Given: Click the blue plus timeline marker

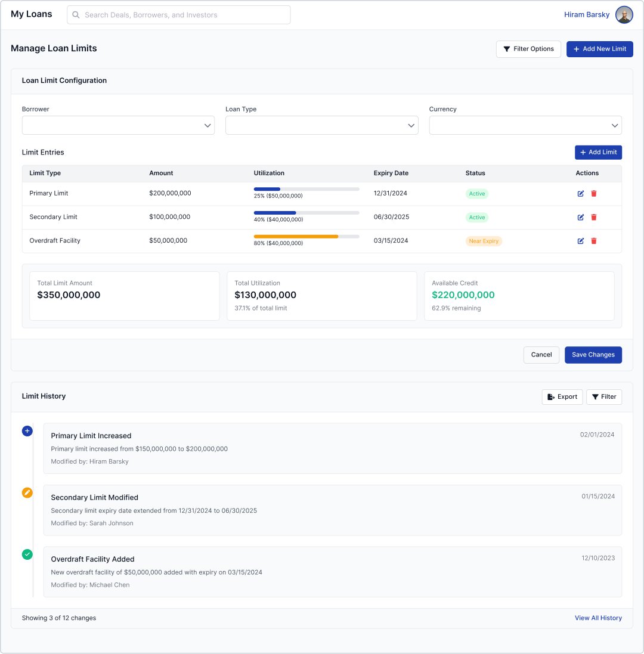Looking at the screenshot, I should (x=27, y=431).
